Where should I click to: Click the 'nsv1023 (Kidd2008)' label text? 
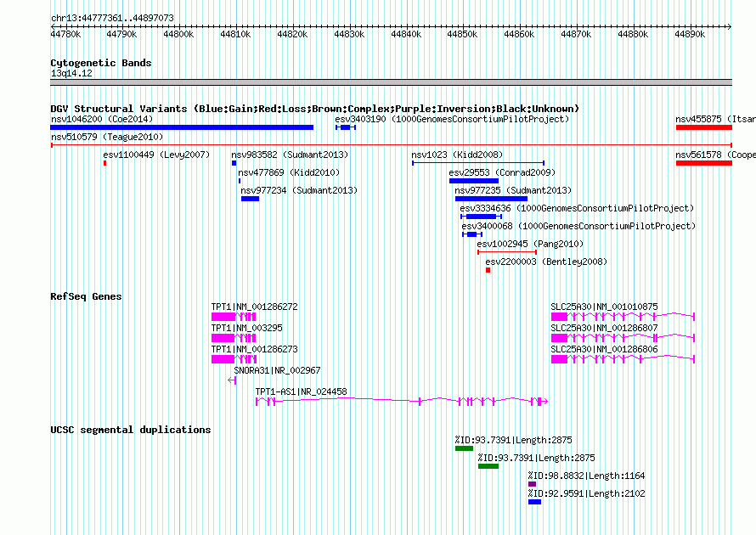click(x=457, y=155)
